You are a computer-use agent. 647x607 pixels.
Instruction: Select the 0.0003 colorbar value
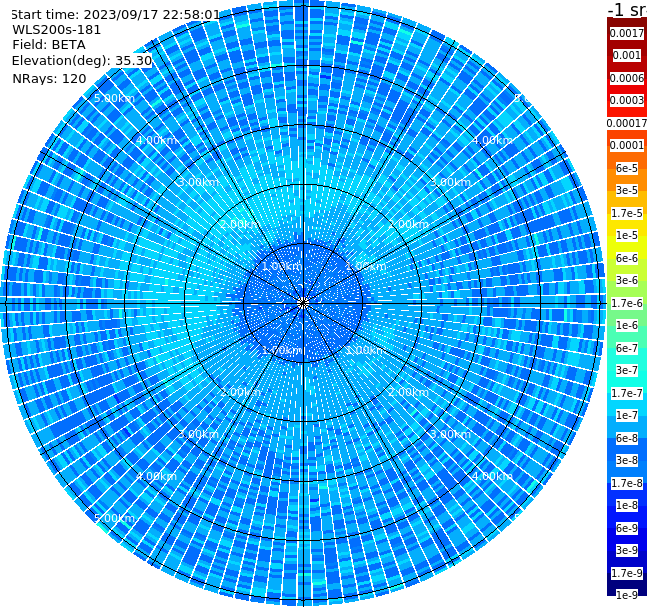point(627,100)
